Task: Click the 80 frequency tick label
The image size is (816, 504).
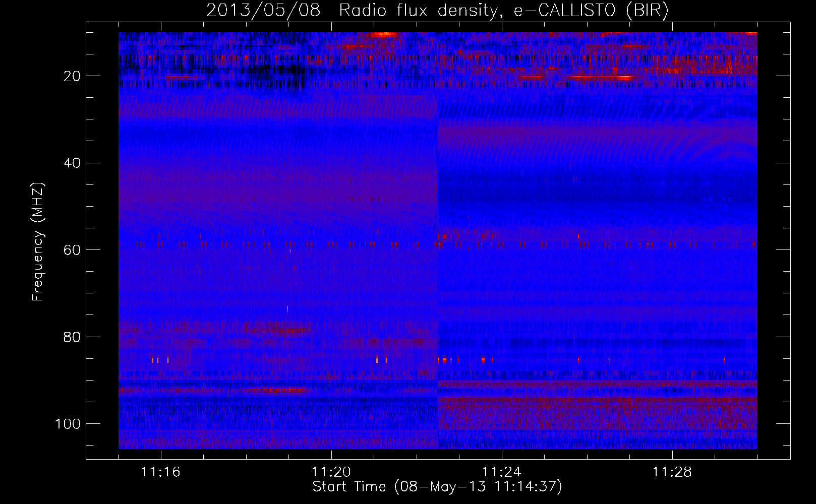Action: coord(73,337)
